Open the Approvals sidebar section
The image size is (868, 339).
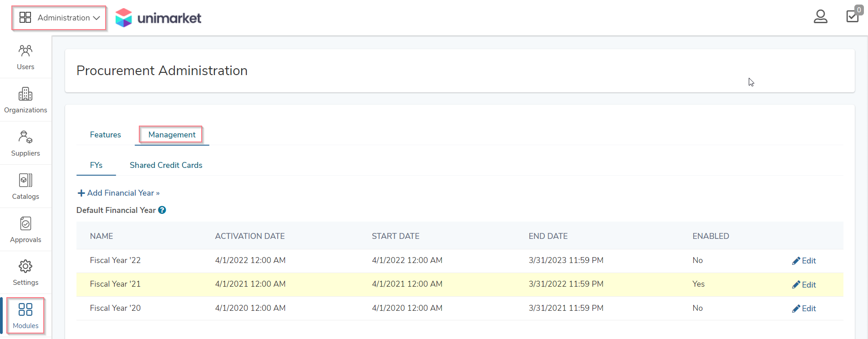click(25, 230)
